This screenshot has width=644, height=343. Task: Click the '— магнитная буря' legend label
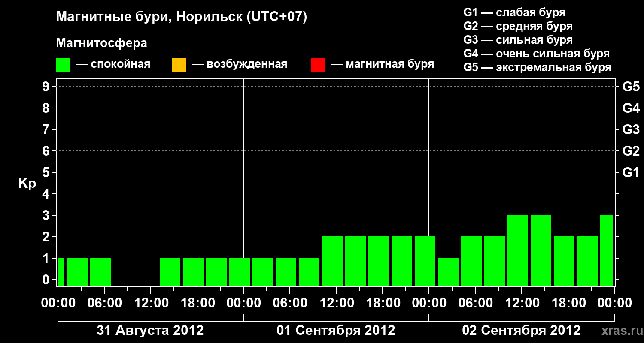[x=383, y=65]
